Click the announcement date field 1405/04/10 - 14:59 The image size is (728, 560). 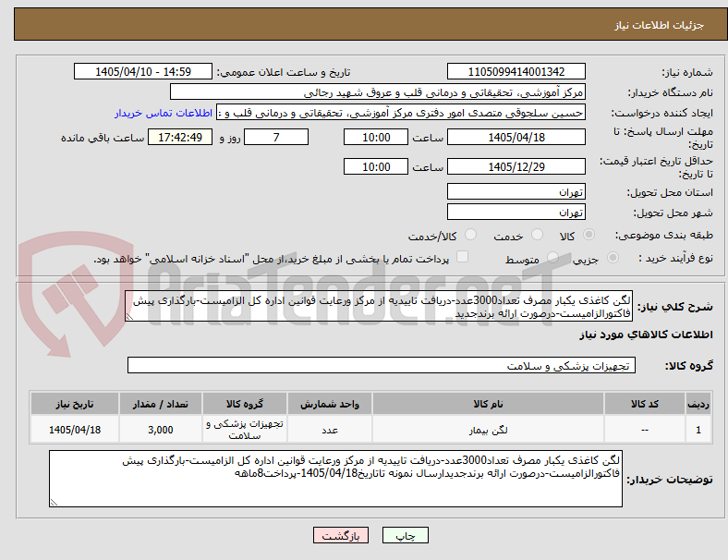(x=143, y=71)
